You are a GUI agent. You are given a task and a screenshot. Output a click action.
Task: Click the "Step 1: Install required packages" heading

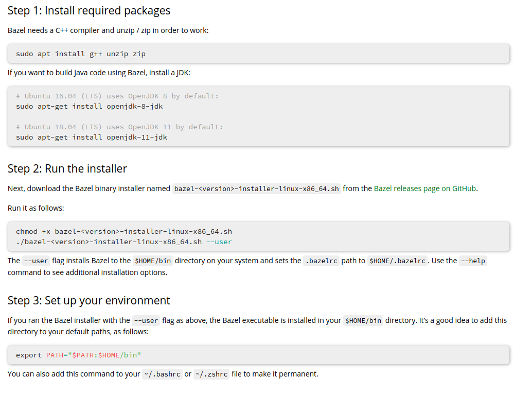click(89, 11)
